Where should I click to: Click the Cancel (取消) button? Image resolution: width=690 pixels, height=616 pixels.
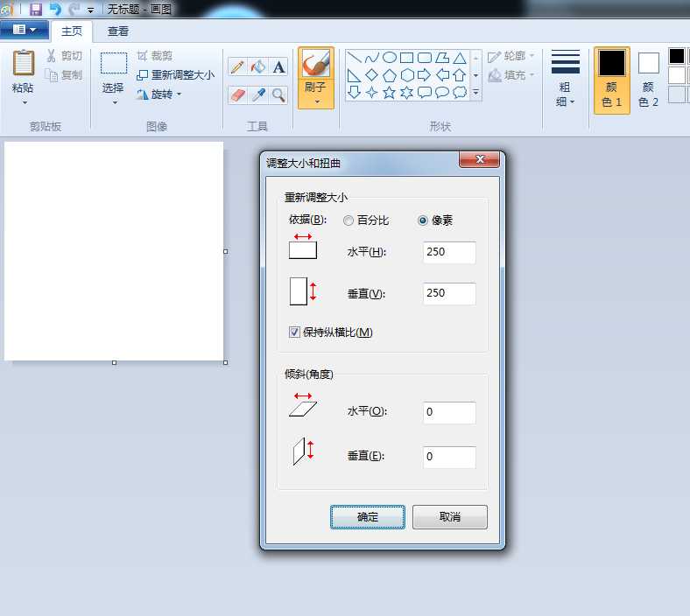click(x=450, y=517)
